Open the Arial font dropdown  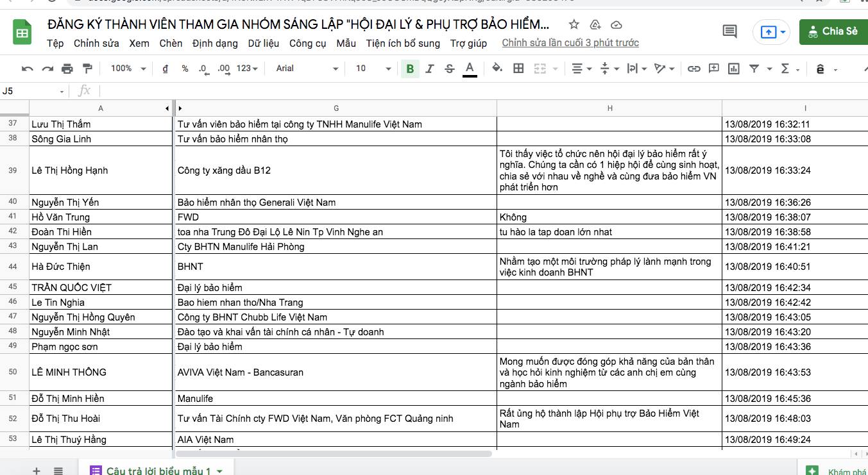click(307, 69)
